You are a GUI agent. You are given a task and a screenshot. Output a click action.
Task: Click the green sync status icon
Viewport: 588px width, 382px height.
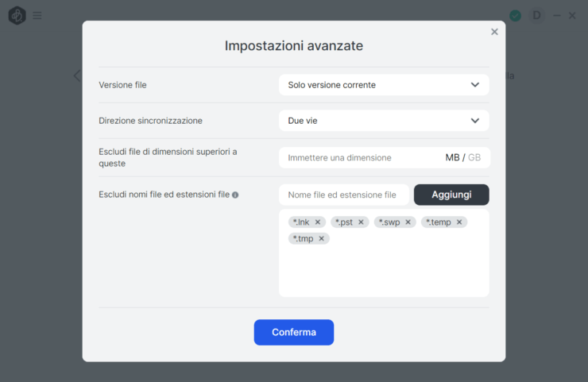pos(515,15)
